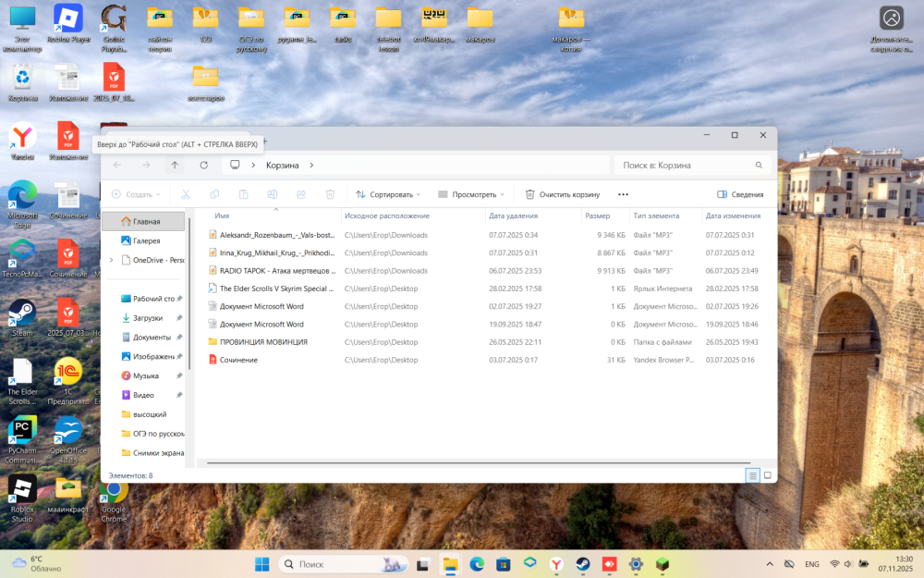Click the horizontal scrollbar of file list
Screen dimensions: 924x578
479,463
